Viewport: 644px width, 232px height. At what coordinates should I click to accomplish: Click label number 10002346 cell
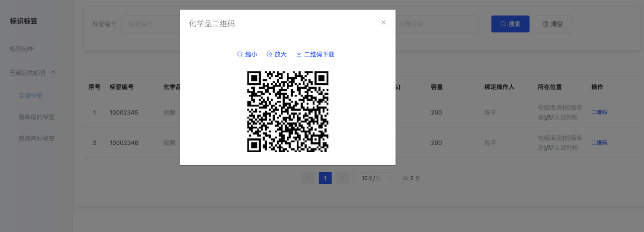pos(124,143)
